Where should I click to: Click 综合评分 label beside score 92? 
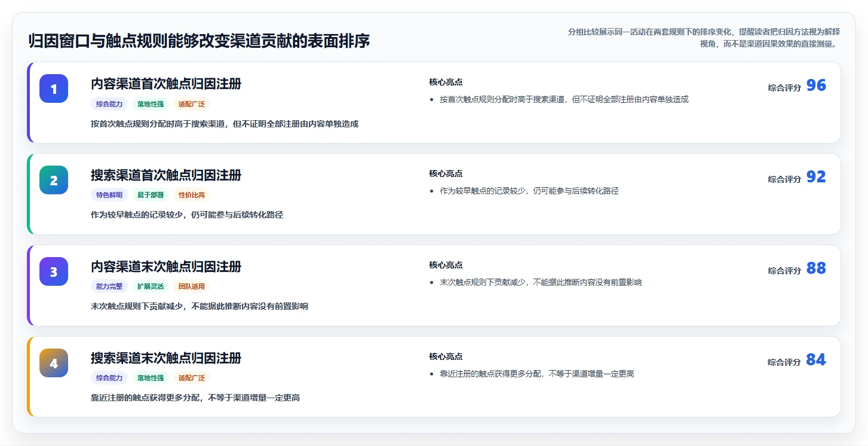[x=784, y=179]
